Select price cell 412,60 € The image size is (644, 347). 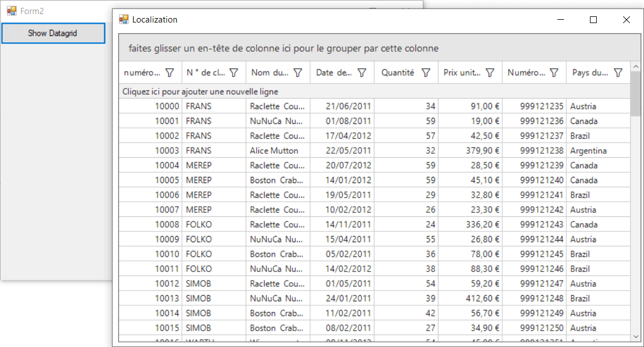point(470,299)
